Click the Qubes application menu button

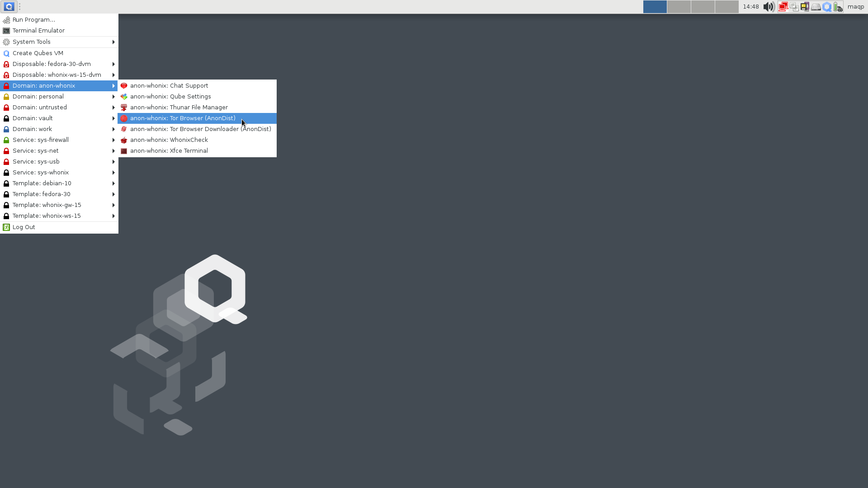(9, 7)
